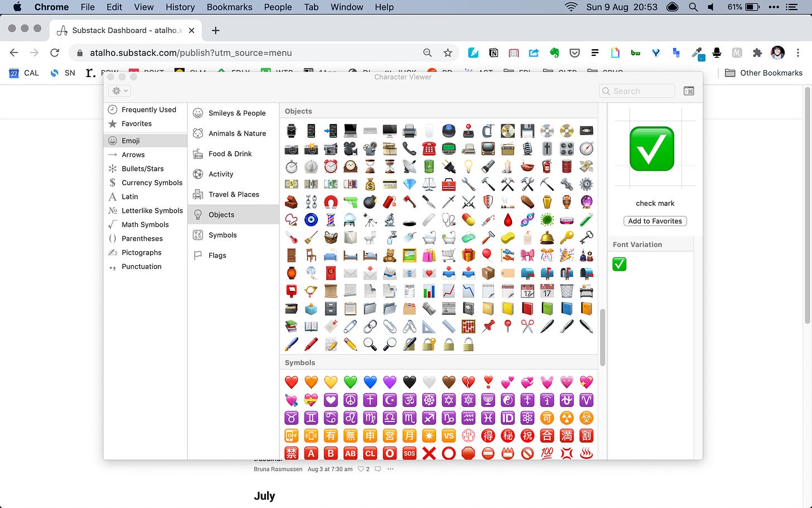Choose the peace symbol emoji
Screen dimensions: 812x508
coord(350,400)
